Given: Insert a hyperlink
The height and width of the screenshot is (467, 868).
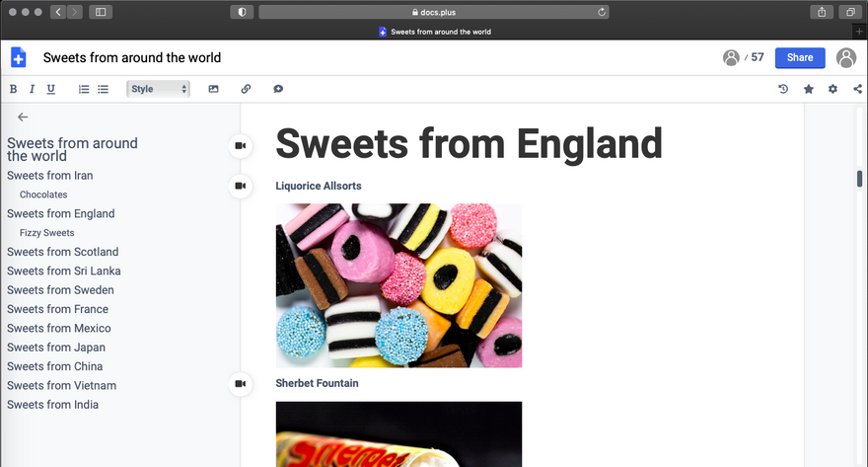Looking at the screenshot, I should point(246,89).
